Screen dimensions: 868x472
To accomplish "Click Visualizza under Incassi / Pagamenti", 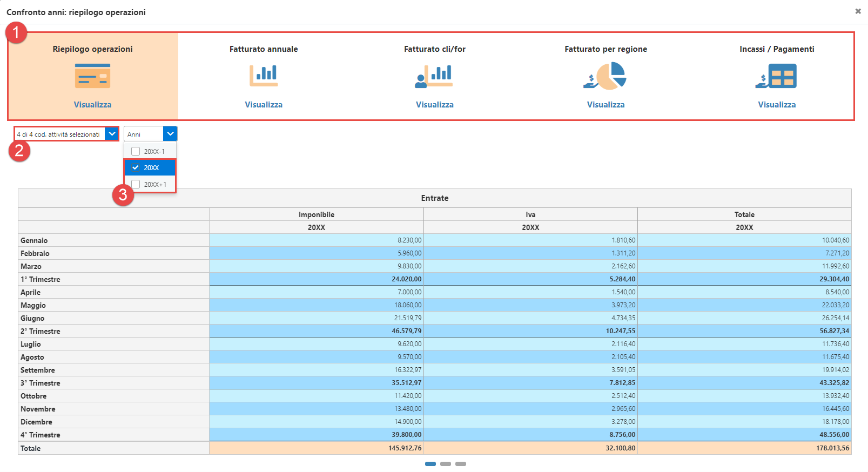I will point(776,105).
